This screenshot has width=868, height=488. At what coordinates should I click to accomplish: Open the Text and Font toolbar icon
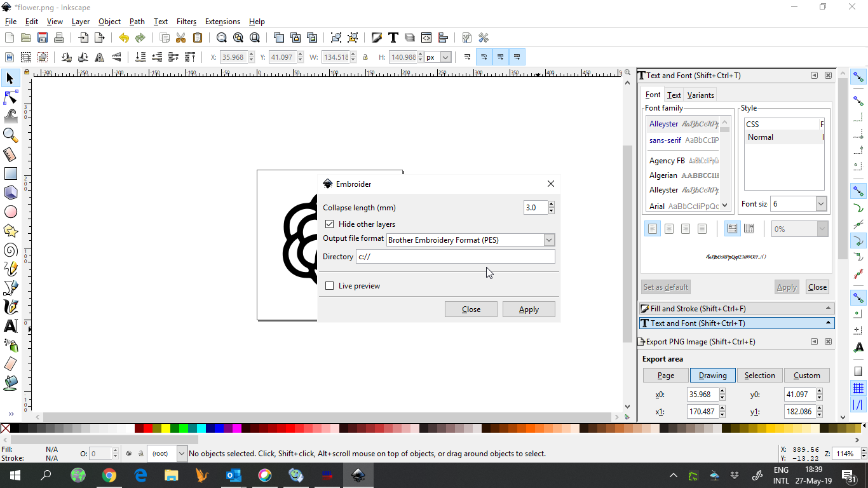click(x=393, y=37)
